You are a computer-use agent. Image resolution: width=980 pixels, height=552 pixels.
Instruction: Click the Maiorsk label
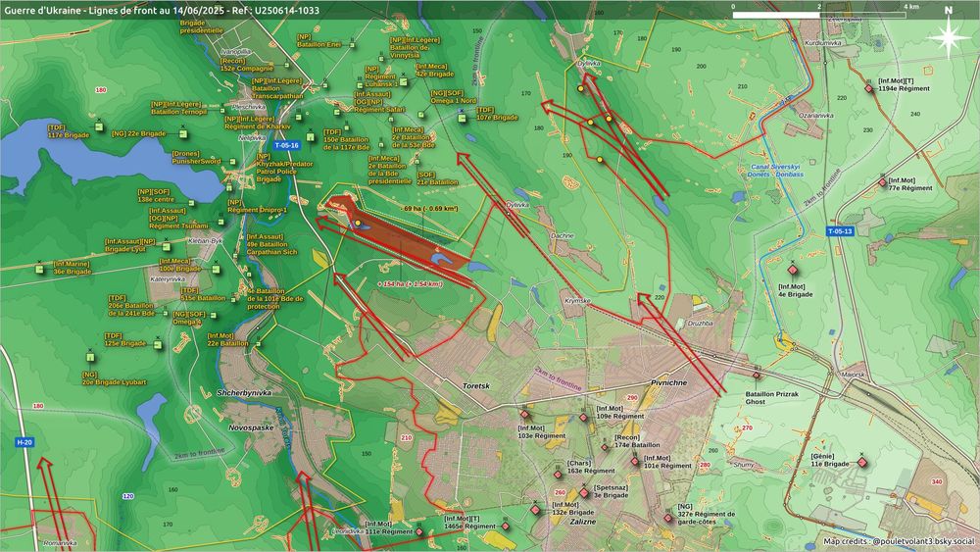click(854, 375)
